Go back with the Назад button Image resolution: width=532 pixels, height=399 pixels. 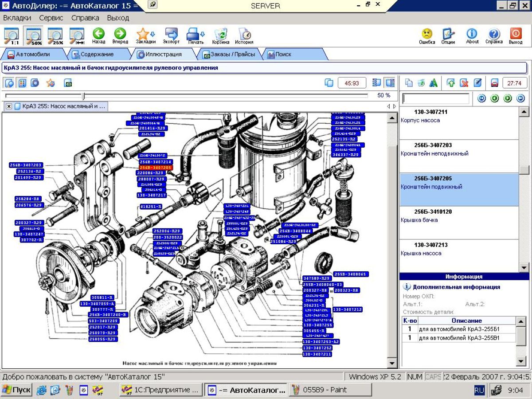click(98, 36)
